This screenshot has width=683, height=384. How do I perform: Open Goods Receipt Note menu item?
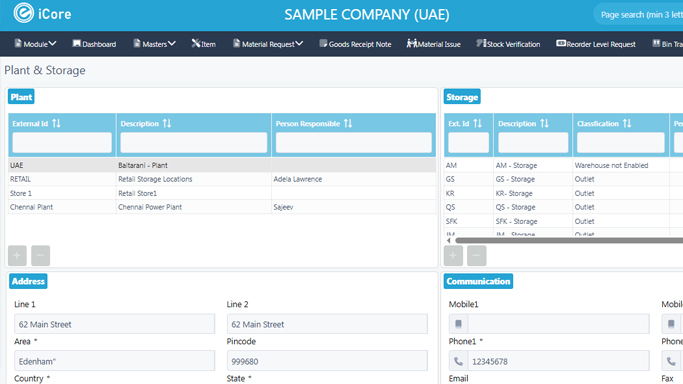click(355, 44)
